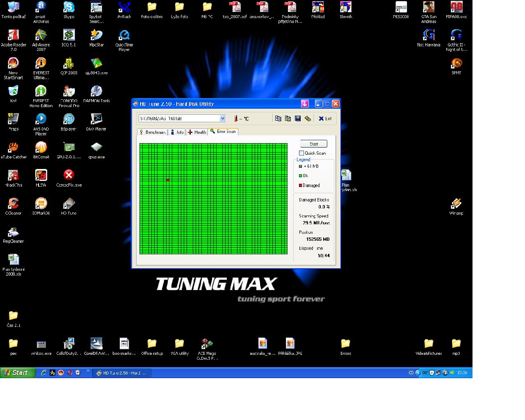Open the HD Tune options icon
Image resolution: width=525 pixels, height=420 pixels.
[308, 119]
